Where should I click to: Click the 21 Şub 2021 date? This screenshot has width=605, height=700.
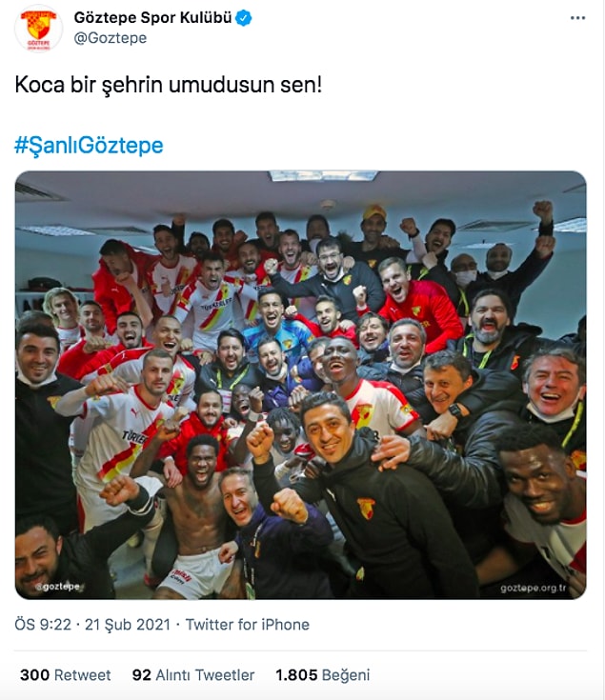(x=128, y=624)
